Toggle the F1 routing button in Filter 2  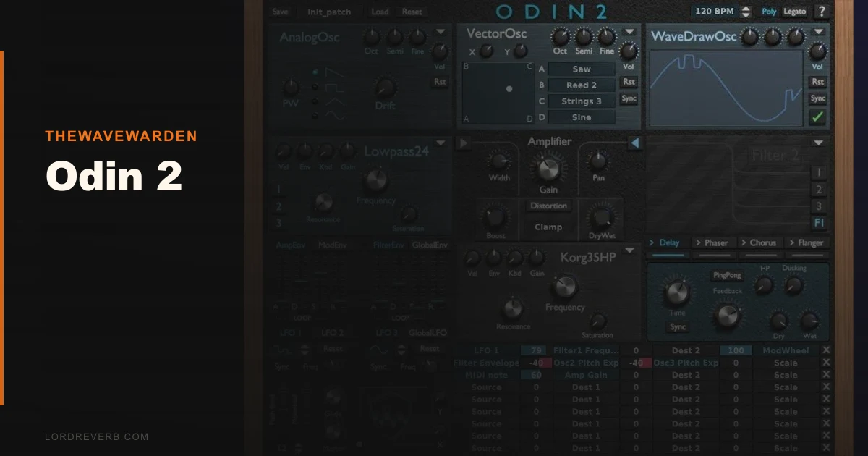[819, 223]
